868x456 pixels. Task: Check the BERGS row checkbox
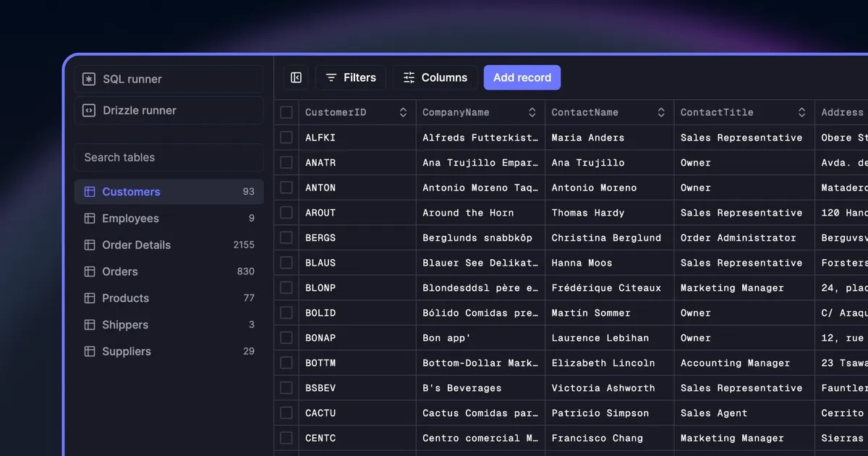tap(286, 237)
